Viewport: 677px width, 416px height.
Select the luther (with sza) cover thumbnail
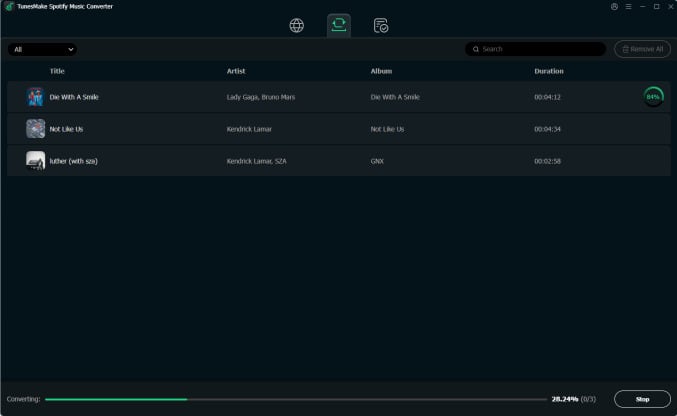[35, 161]
